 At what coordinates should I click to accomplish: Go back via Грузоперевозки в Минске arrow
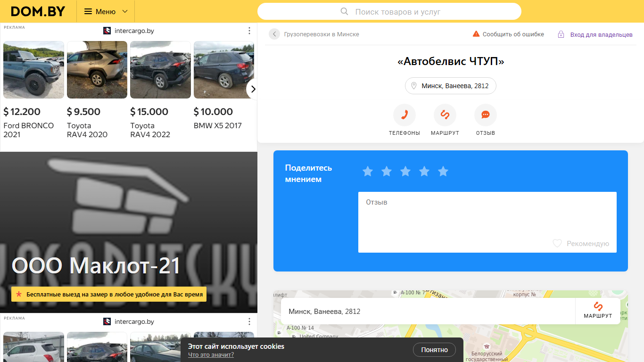274,34
